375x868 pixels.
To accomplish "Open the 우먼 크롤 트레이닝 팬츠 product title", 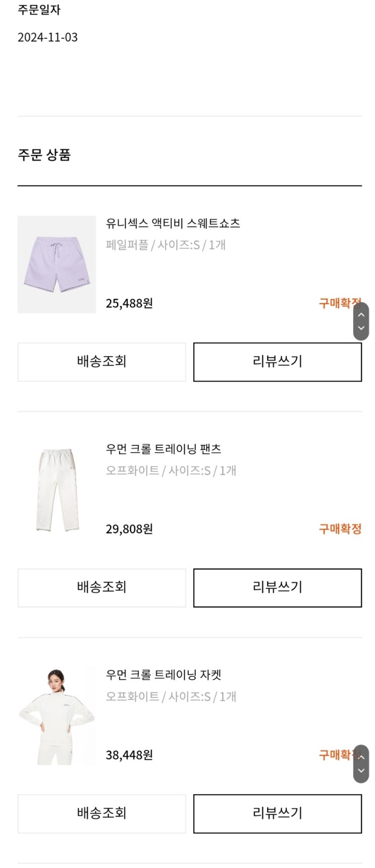I will (x=164, y=449).
